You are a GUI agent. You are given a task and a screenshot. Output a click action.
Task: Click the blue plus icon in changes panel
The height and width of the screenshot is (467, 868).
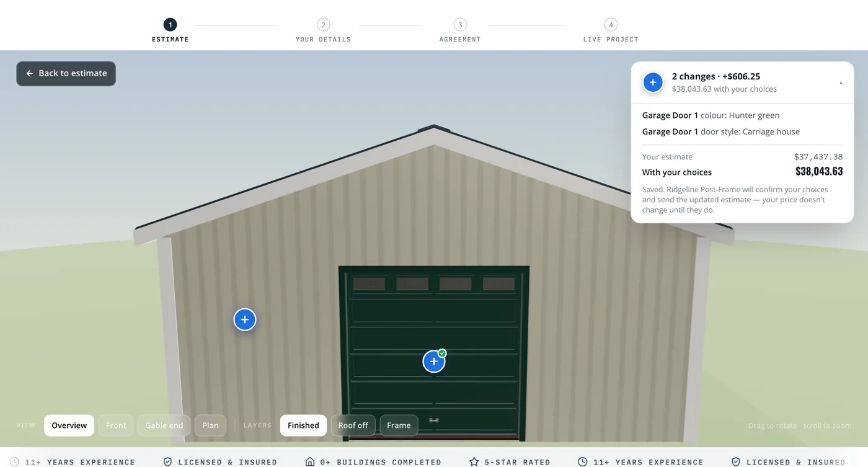(x=653, y=82)
